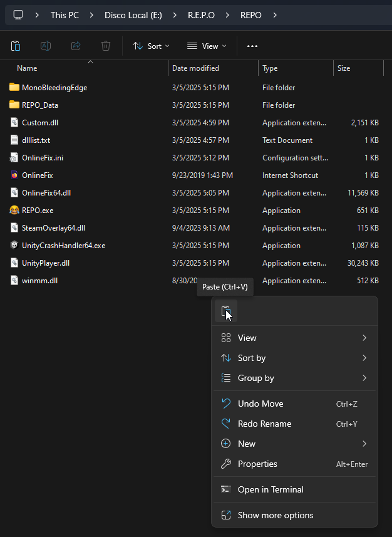Viewport: 392px width, 537px height.
Task: Click the chevron after REPO in breadcrumb
Action: click(x=274, y=14)
